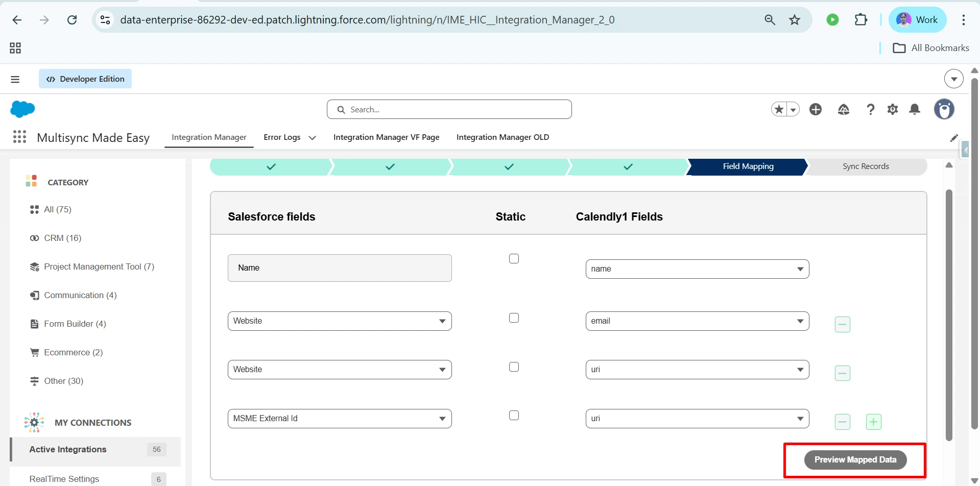
Task: Open the Integration Manager VF Page tab
Action: (386, 137)
